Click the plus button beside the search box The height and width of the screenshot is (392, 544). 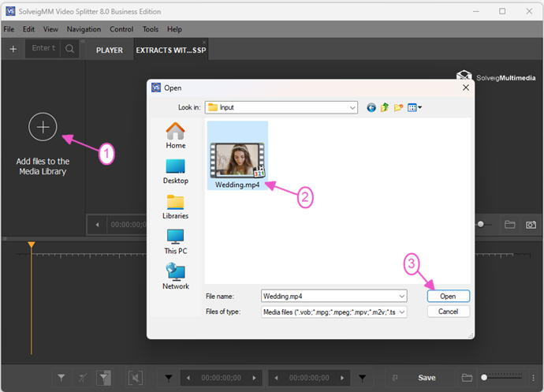pyautogui.click(x=13, y=49)
